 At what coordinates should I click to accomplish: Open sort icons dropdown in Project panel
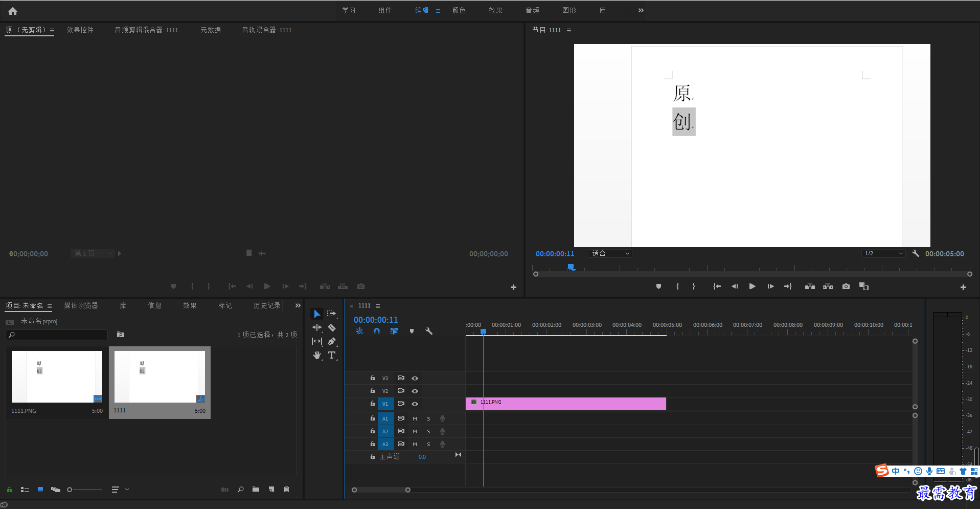tap(120, 490)
